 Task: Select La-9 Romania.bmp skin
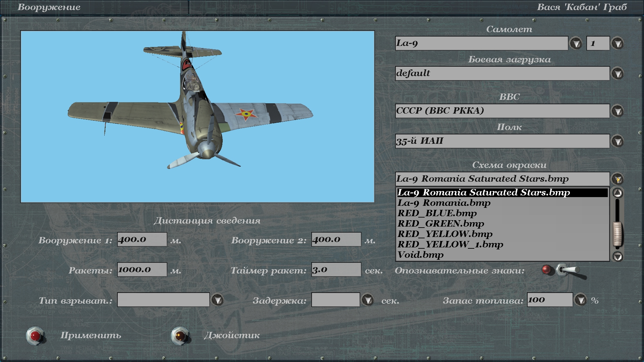point(444,203)
